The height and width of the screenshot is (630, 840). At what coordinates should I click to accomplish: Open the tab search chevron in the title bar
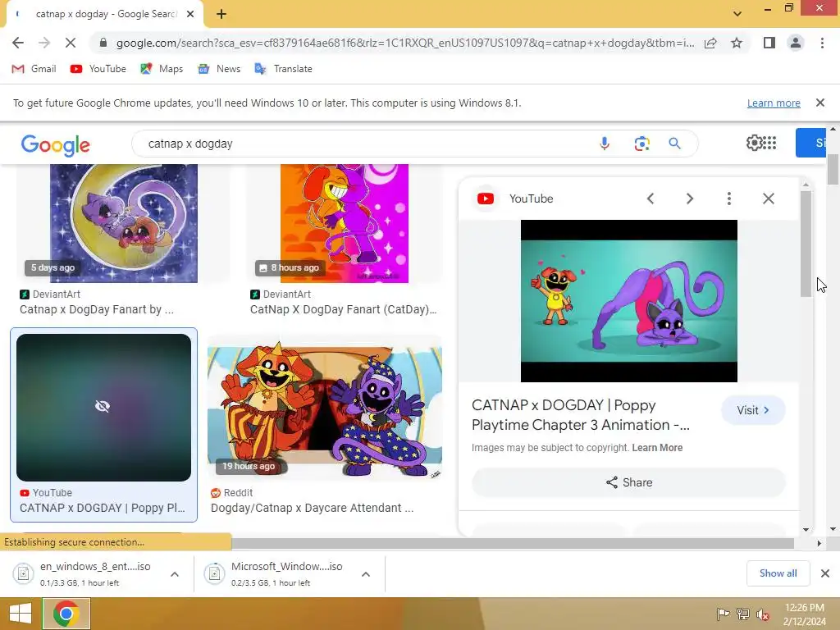(737, 14)
